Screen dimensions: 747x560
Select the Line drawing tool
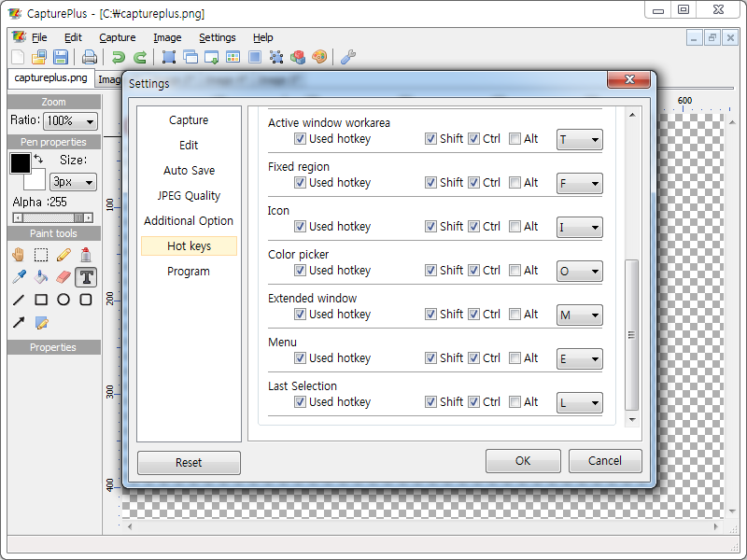click(19, 300)
